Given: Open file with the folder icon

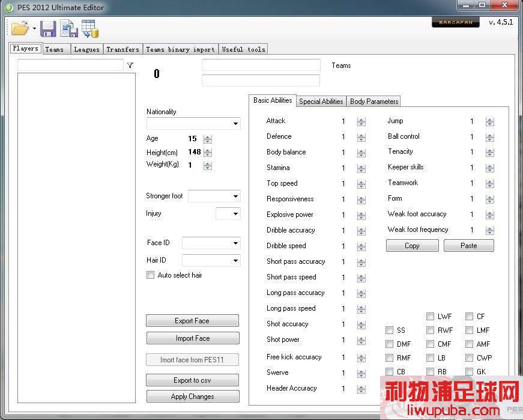Looking at the screenshot, I should pyautogui.click(x=20, y=28).
